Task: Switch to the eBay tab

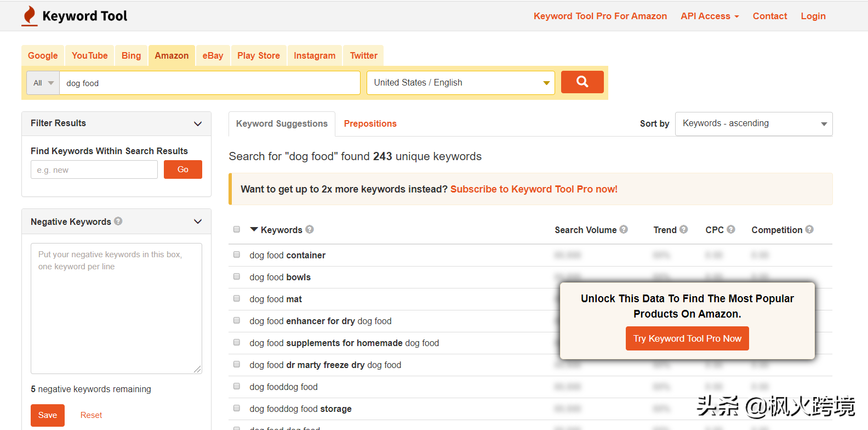Action: [x=213, y=55]
